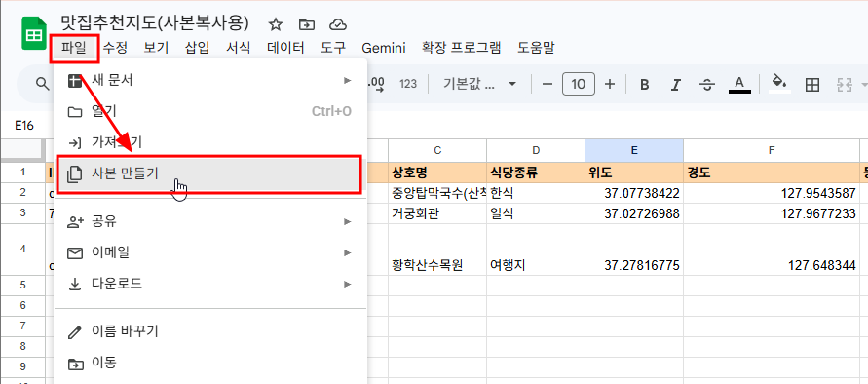The image size is (868, 384).
Task: Choose 이름 바꾸기 in the file menu
Action: [x=210, y=332]
